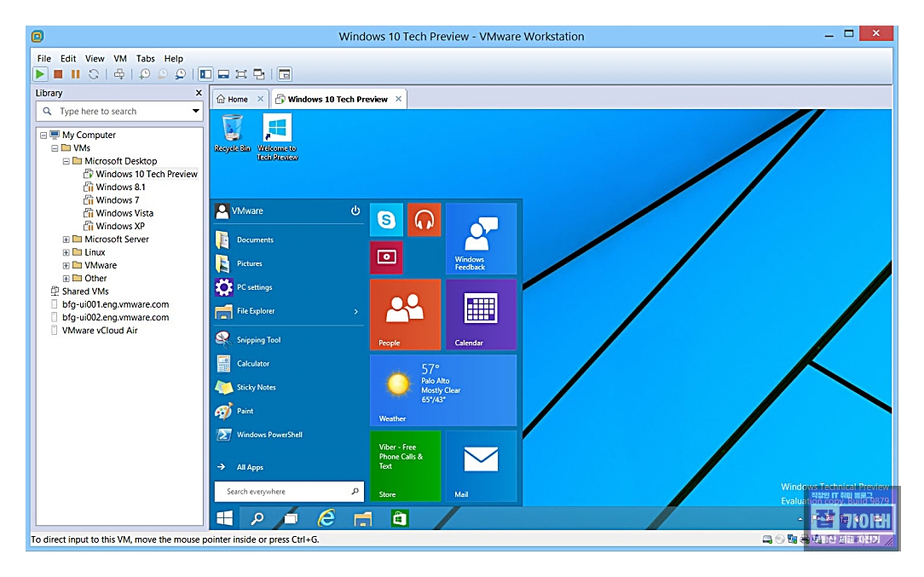924x577 pixels.
Task: Collapse the My Computer tree node
Action: click(x=43, y=135)
